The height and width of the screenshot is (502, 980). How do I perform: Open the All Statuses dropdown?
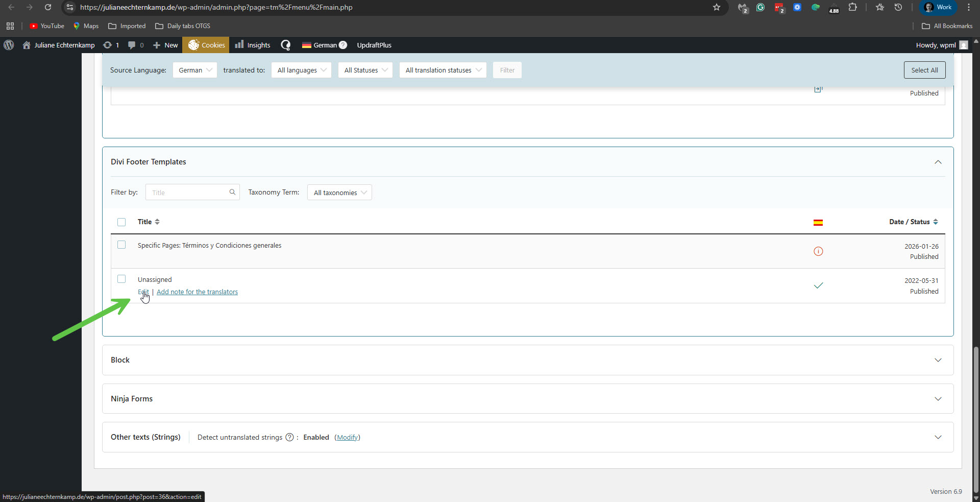coord(365,70)
